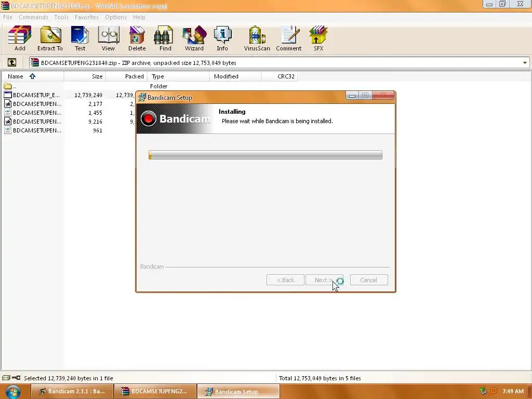
Task: Start VirusScan from the toolbar
Action: click(257, 38)
